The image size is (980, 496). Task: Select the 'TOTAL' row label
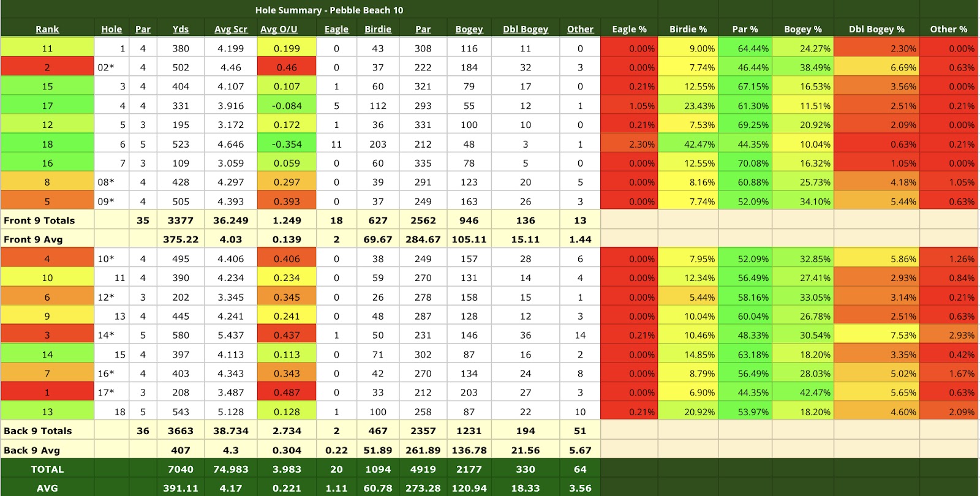tap(47, 469)
